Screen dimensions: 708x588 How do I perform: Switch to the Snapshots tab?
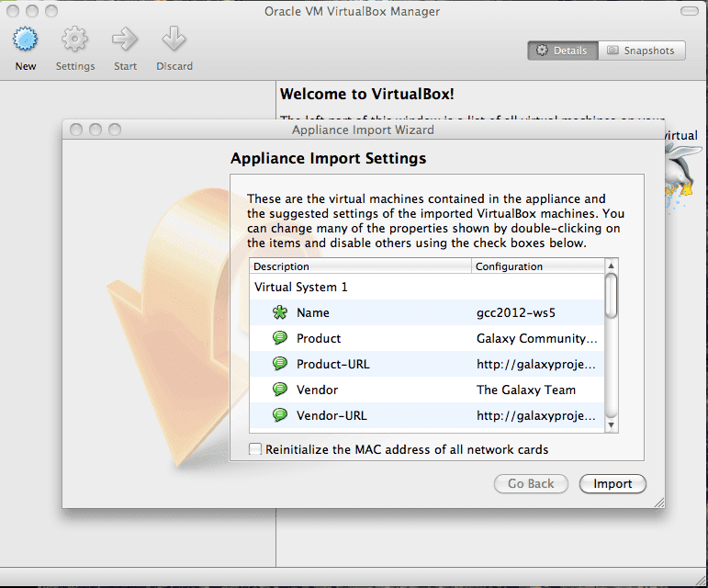click(641, 51)
